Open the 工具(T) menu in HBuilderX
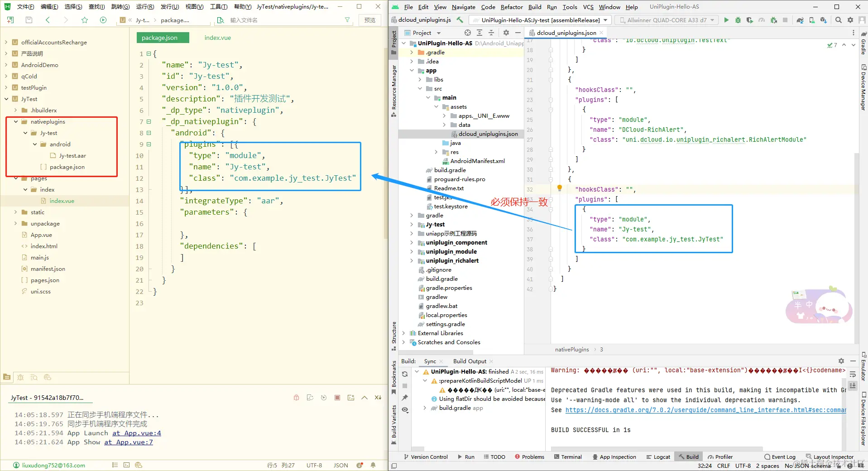 pos(219,7)
